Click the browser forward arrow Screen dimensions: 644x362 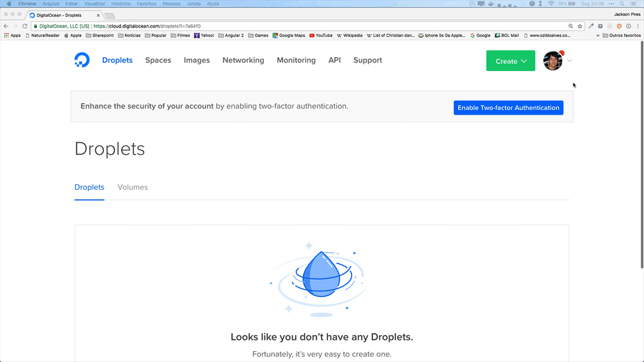pyautogui.click(x=15, y=26)
